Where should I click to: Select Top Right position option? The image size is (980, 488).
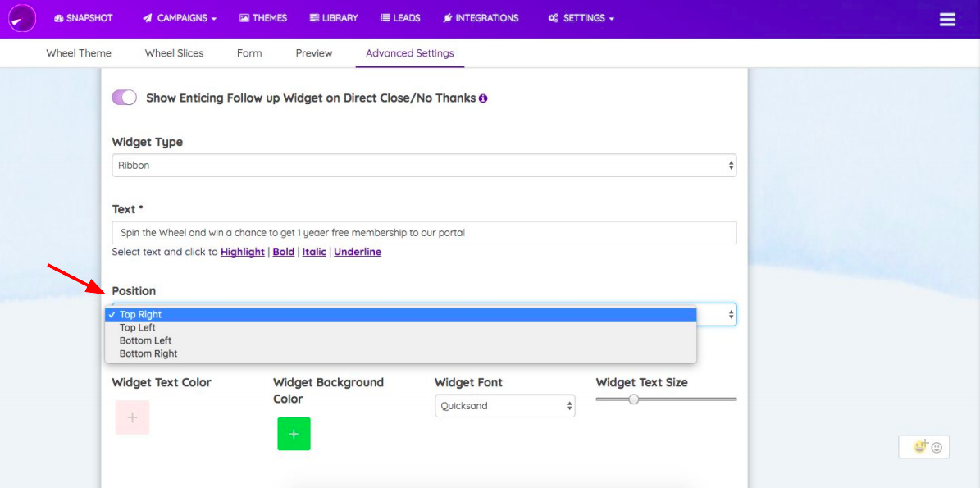(x=401, y=315)
